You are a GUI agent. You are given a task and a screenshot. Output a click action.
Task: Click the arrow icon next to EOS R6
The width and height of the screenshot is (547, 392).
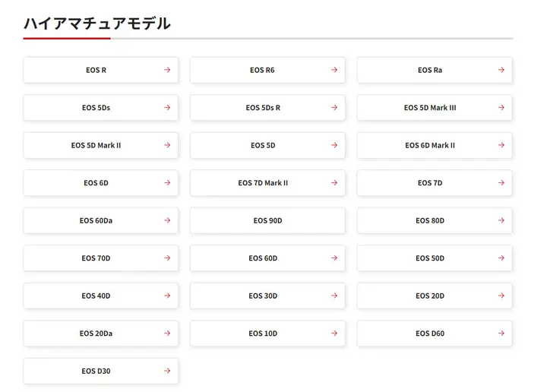click(x=334, y=70)
